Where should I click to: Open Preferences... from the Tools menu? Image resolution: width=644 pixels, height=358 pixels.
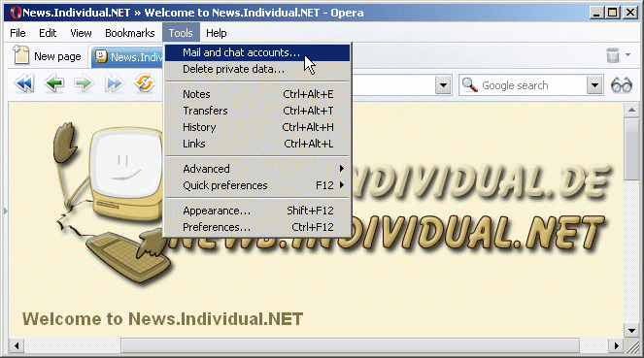[257, 227]
